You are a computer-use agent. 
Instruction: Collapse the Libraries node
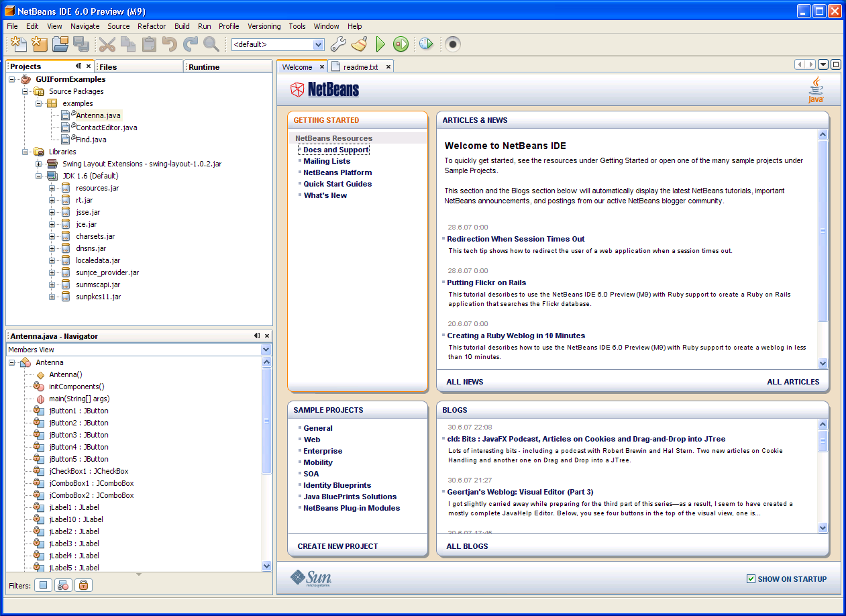[x=25, y=152]
